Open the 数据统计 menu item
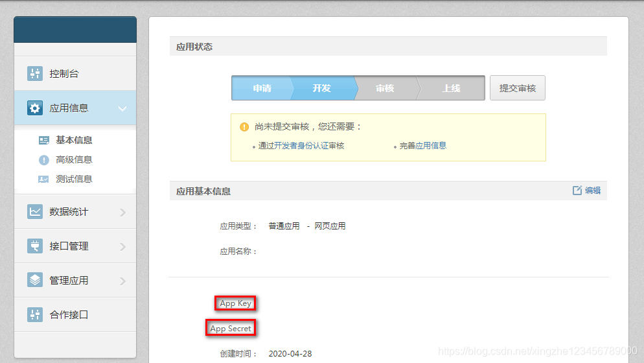Viewport: 644px width, 363px height. [75, 212]
